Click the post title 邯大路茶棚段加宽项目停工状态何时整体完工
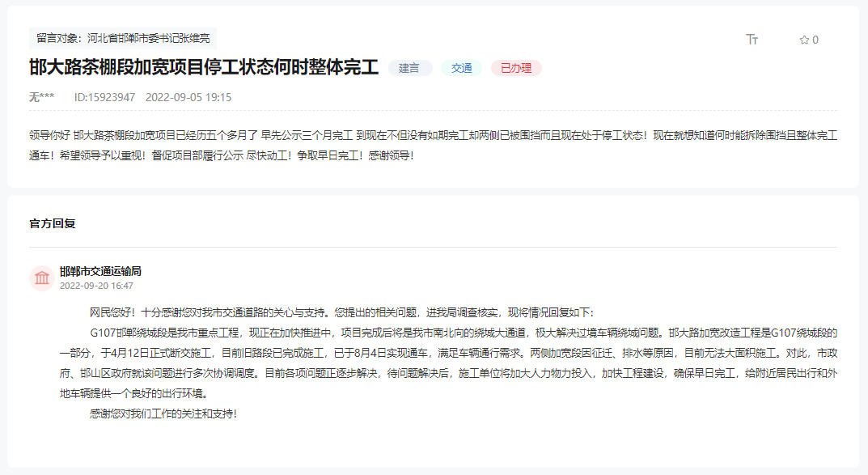 pos(204,67)
